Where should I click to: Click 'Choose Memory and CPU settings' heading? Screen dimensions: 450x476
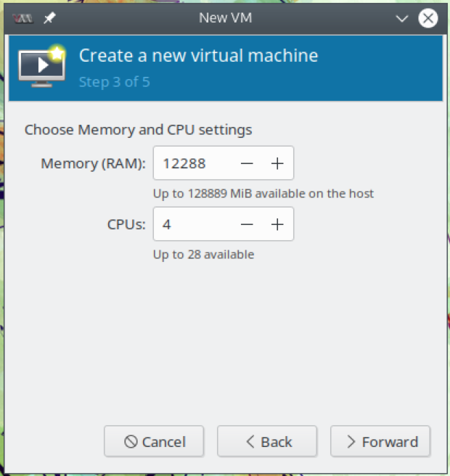coord(138,130)
